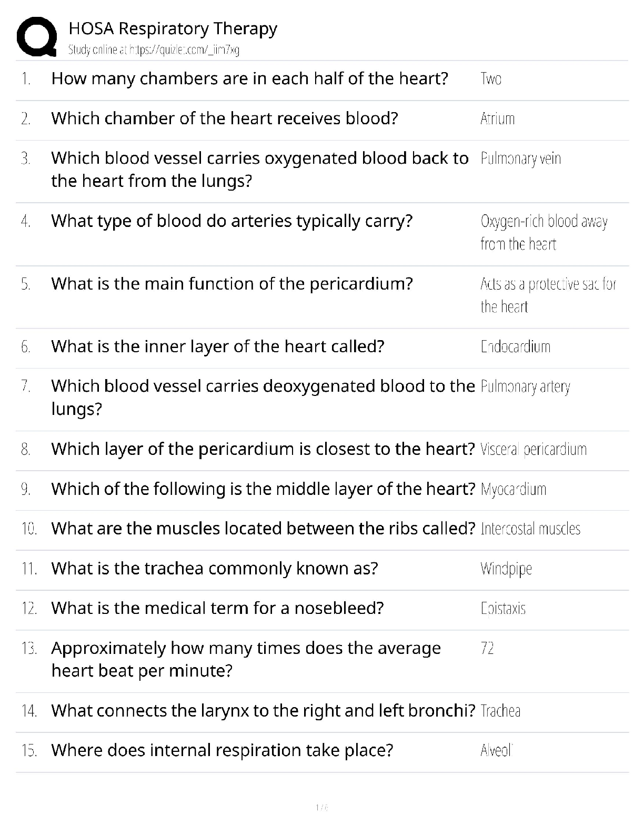Open the quizlet.com study link
The image size is (644, 834).
(154, 50)
